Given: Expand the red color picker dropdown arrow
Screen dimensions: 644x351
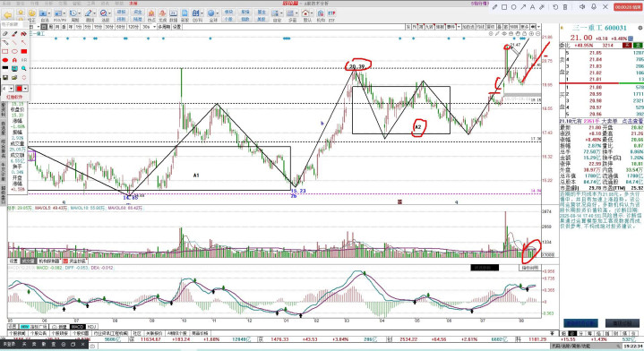Looking at the screenshot, I should (25, 89).
